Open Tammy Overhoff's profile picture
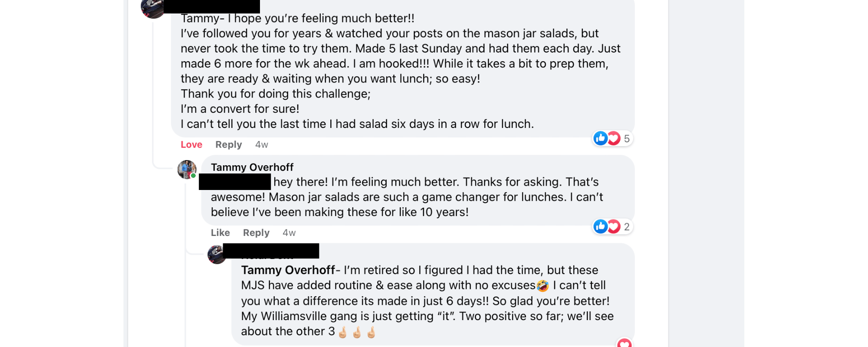The height and width of the screenshot is (347, 868). [187, 170]
